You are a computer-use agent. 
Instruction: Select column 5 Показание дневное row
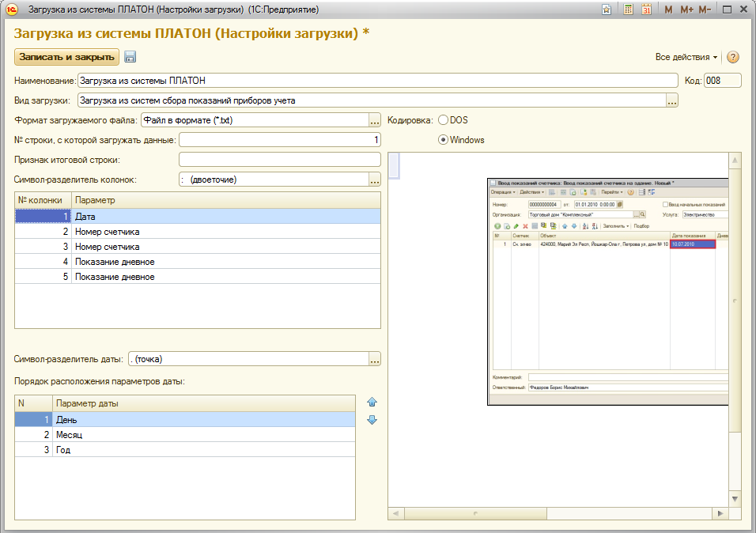pos(198,277)
